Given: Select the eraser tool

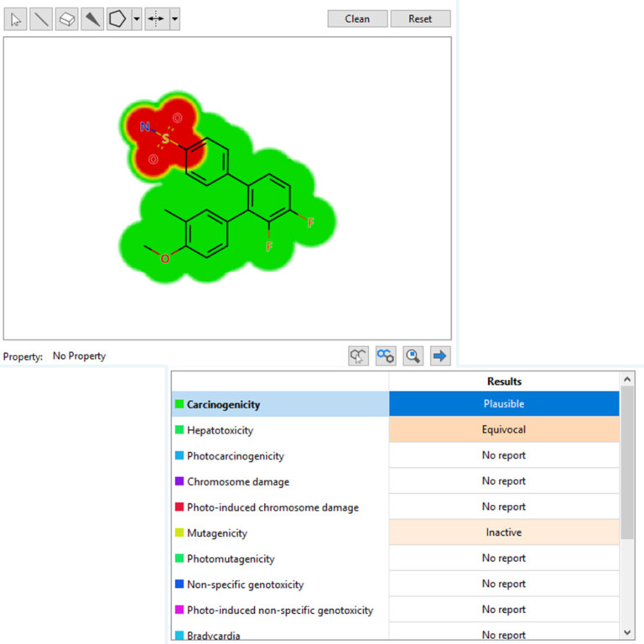Looking at the screenshot, I should pyautogui.click(x=66, y=19).
